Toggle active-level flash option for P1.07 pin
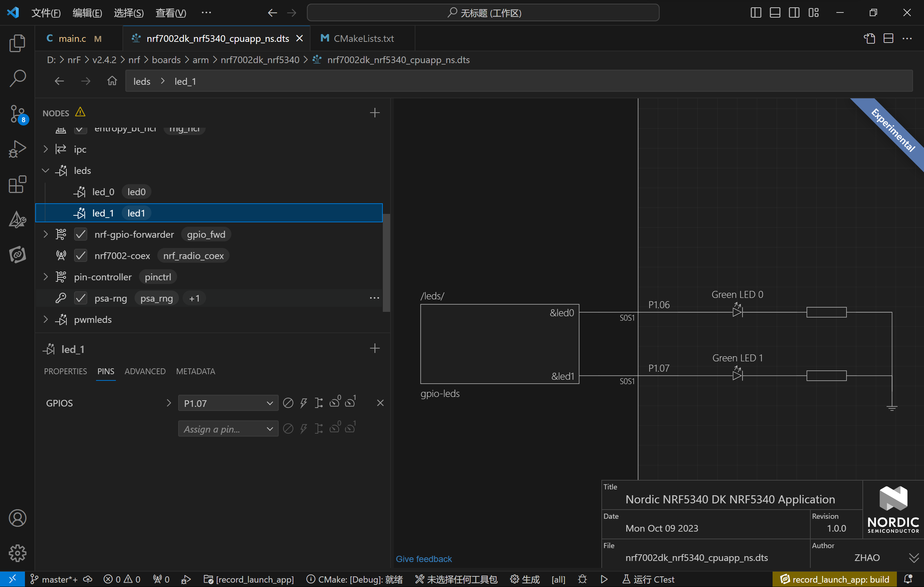This screenshot has height=587, width=924. tap(304, 403)
